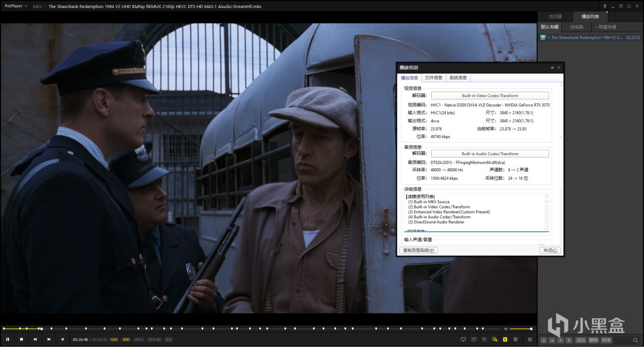
Task: Open the PotPlayer main menu dropdown
Action: click(x=15, y=7)
